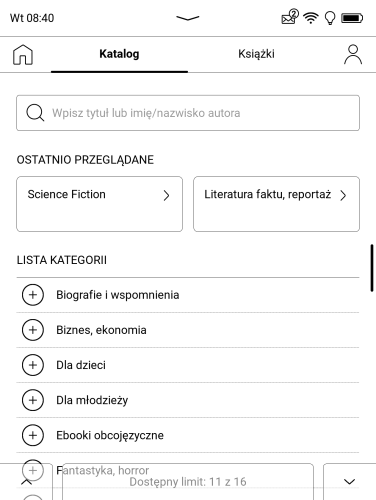This screenshot has width=376, height=500.
Task: Tap next page down chevron button
Action: point(349,481)
